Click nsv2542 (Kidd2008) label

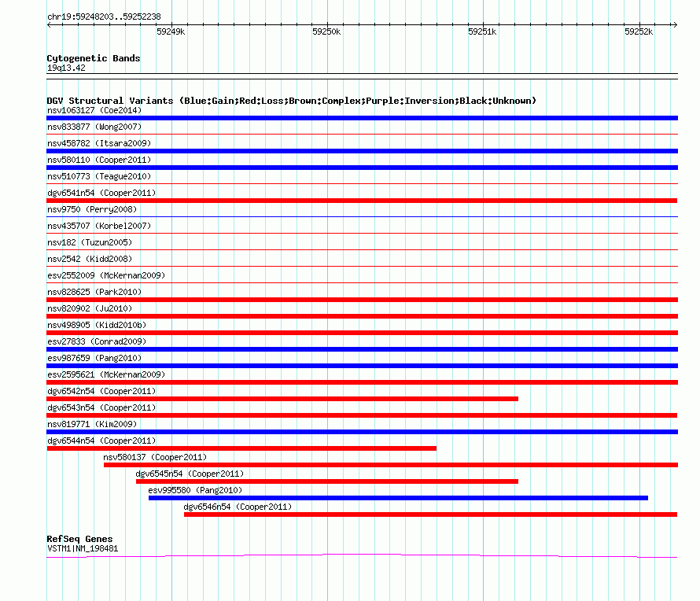90,259
